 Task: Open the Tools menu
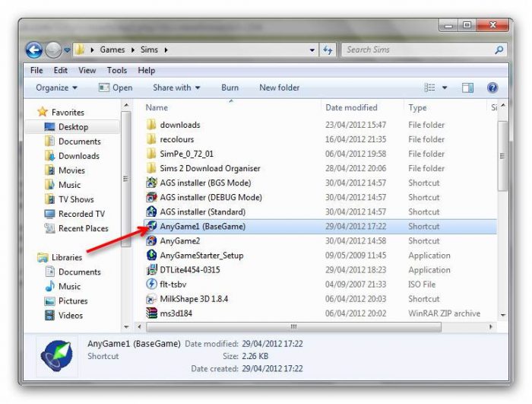(x=117, y=70)
